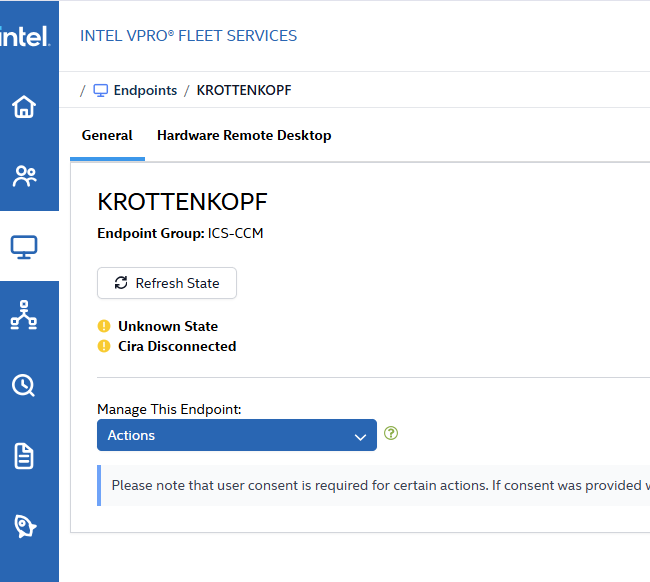Expand the Actions dropdown
The image size is (650, 582).
237,435
